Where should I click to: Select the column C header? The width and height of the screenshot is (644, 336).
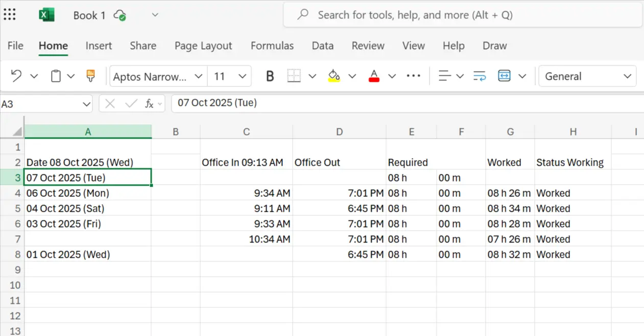(x=246, y=132)
